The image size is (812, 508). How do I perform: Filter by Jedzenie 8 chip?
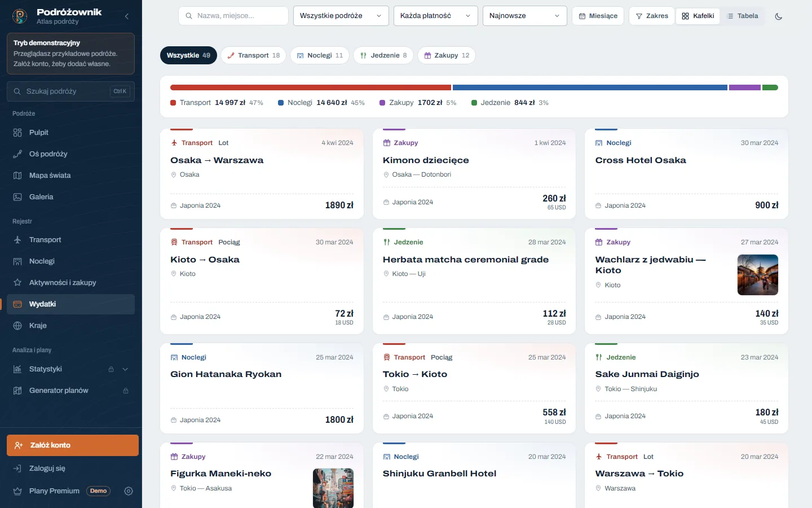(x=383, y=55)
